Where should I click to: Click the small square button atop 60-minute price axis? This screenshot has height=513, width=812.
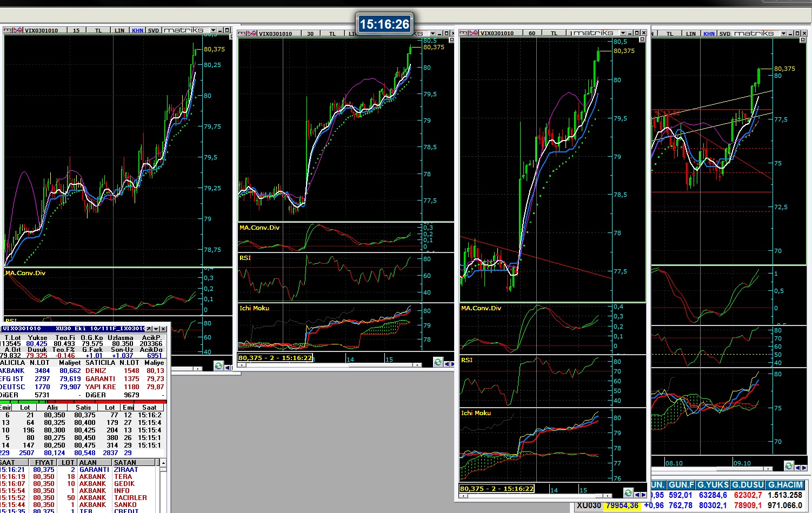click(642, 39)
